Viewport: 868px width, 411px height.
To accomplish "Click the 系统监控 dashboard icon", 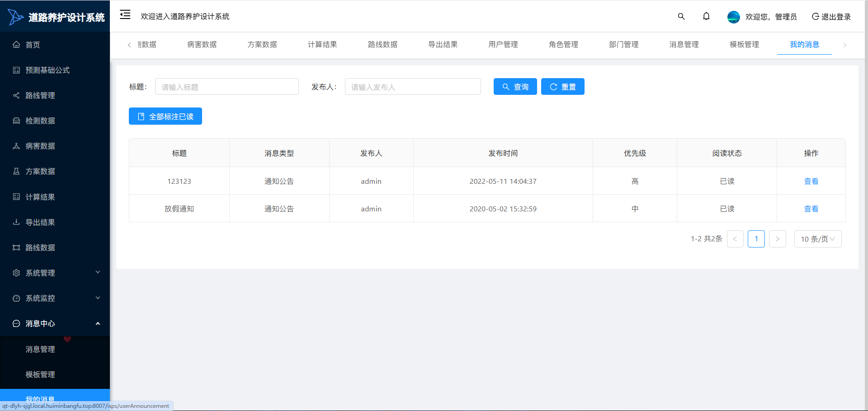I will [x=16, y=298].
